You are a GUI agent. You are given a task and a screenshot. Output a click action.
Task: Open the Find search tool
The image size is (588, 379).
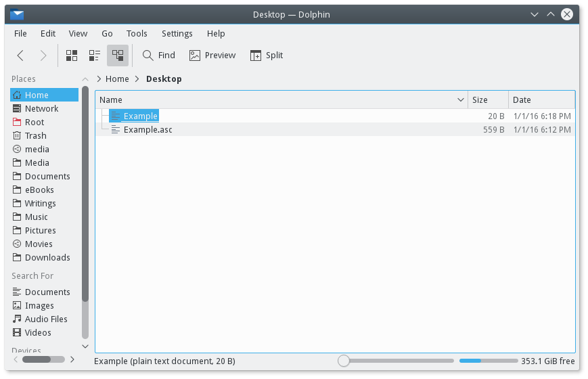158,55
